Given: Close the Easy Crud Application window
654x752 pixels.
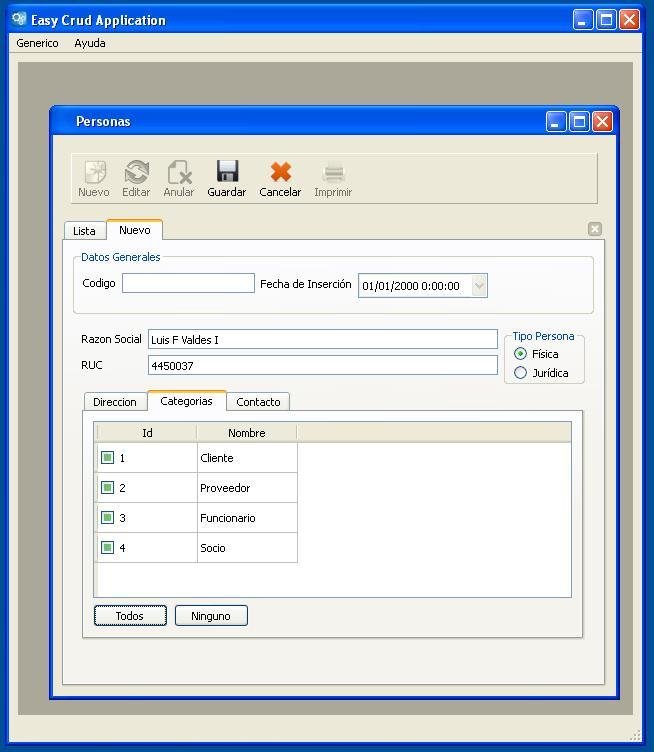Looking at the screenshot, I should click(x=629, y=20).
